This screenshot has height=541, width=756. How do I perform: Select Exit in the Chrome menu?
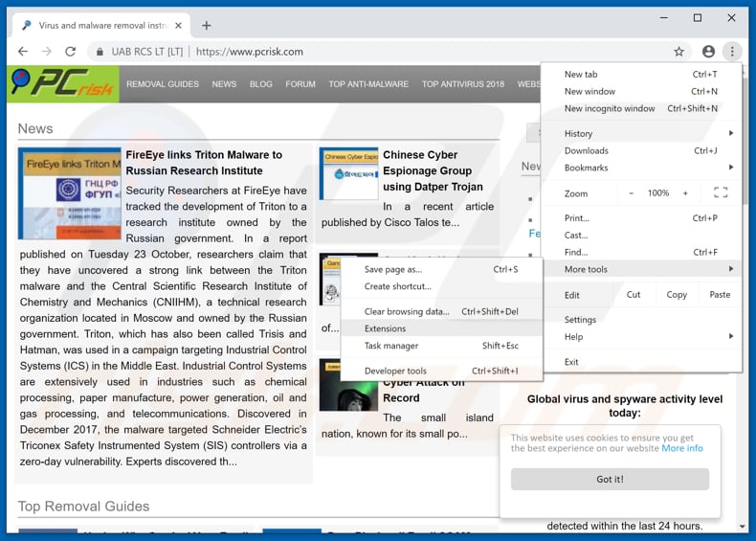tap(642, 362)
